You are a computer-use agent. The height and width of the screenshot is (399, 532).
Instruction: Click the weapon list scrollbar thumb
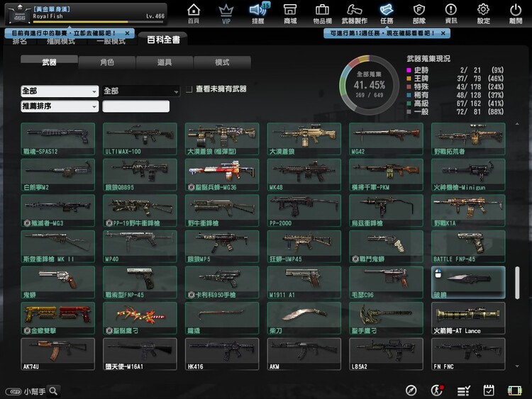(x=517, y=283)
